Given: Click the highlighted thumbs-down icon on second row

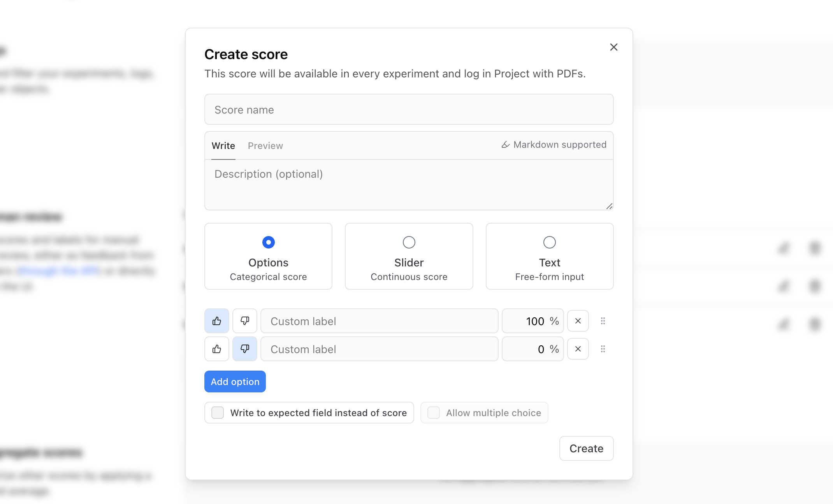Looking at the screenshot, I should coord(244,349).
